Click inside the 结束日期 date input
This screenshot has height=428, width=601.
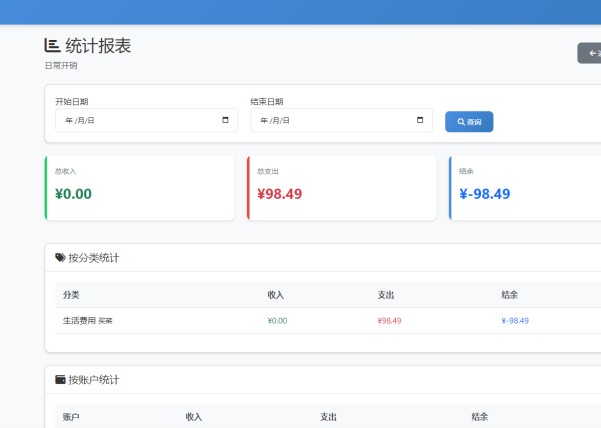(330, 121)
